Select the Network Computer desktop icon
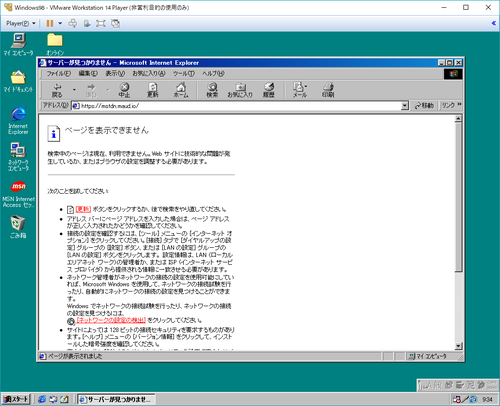The width and height of the screenshot is (500, 406). (x=18, y=157)
